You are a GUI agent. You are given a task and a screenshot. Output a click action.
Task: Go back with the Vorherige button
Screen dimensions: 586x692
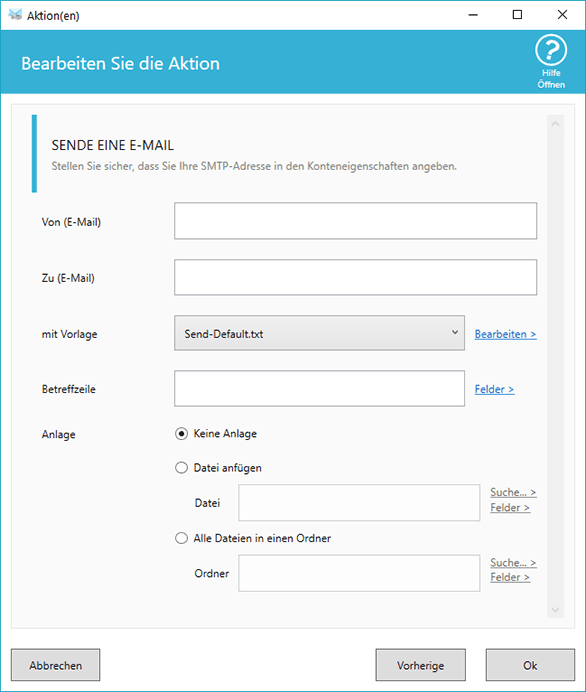(x=421, y=665)
